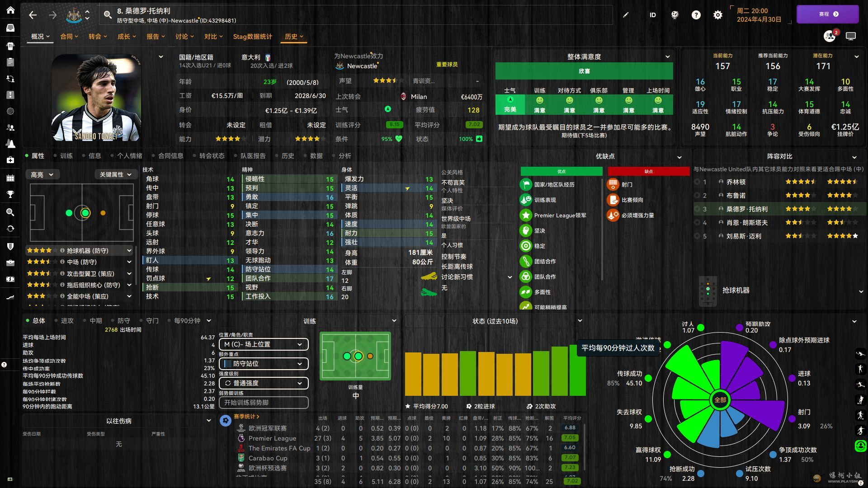Select the 进攻 stats radio option
The width and height of the screenshot is (868, 488).
pos(64,320)
